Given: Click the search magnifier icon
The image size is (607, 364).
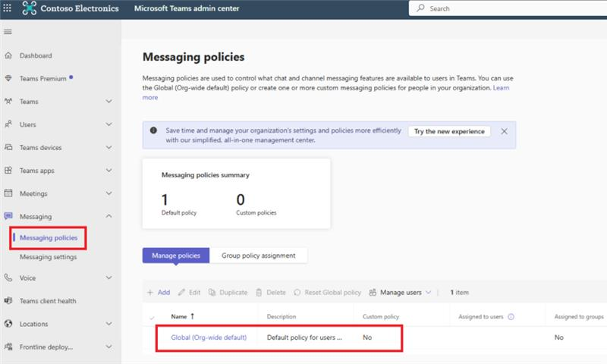Looking at the screenshot, I should 420,8.
